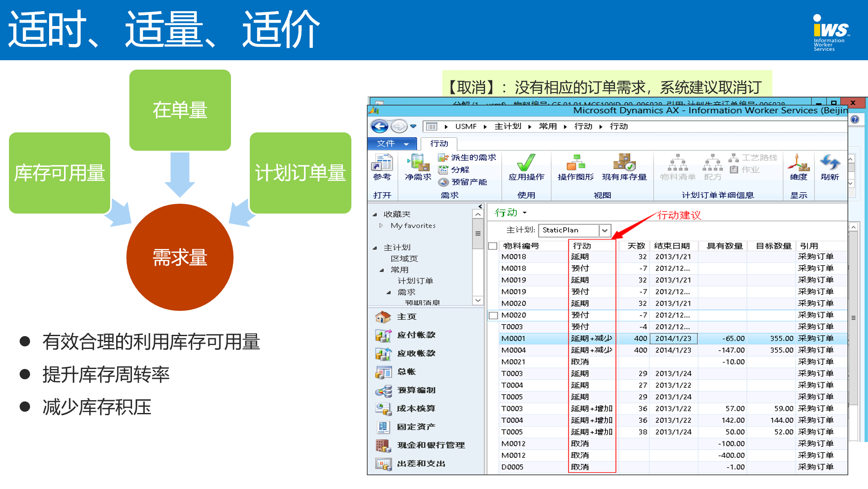Sort by the 行动 column header
This screenshot has height=489, width=868.
click(592, 246)
